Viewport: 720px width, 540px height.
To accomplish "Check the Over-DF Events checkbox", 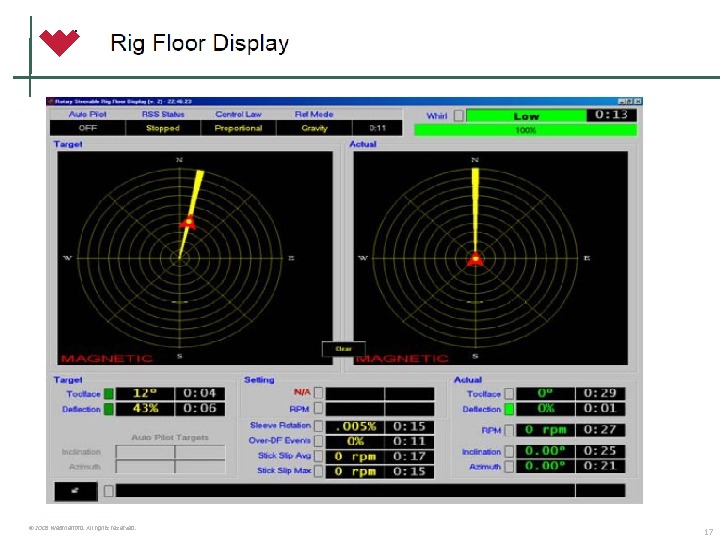I will 318,441.
